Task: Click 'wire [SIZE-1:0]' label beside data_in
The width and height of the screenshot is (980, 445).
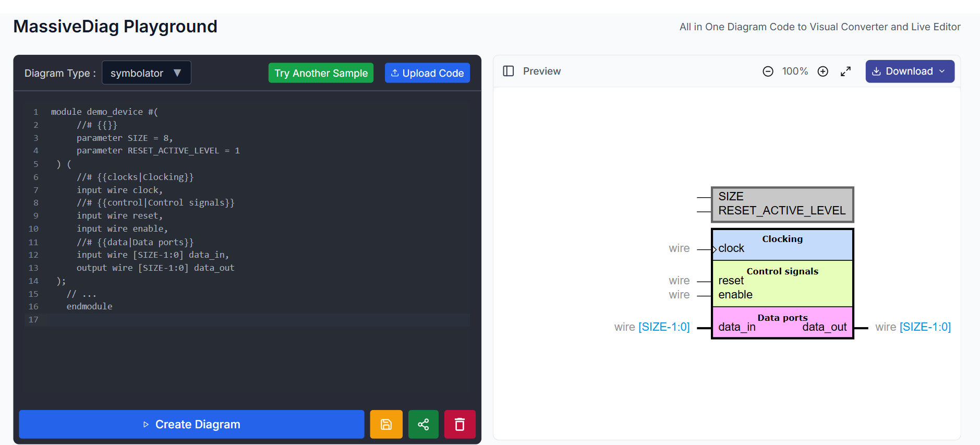Action: (652, 327)
